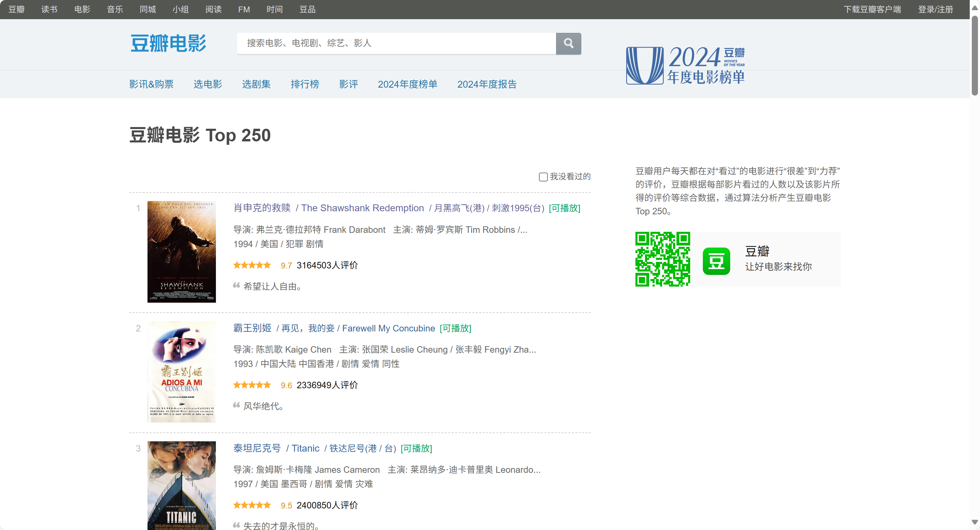Click the quote 希望让人自由。
Viewport: 980px width, 530px height.
(x=272, y=286)
